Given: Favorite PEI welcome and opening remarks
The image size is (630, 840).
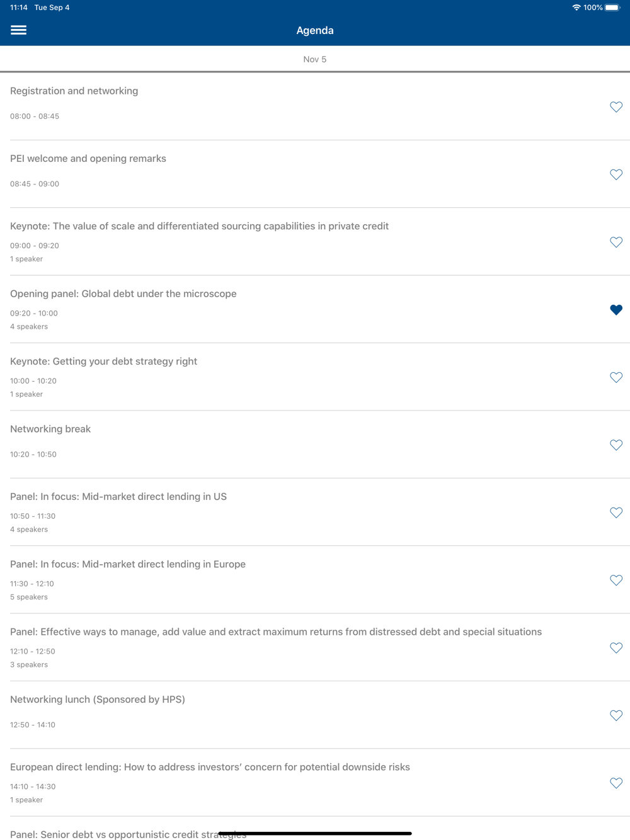Looking at the screenshot, I should tap(616, 174).
